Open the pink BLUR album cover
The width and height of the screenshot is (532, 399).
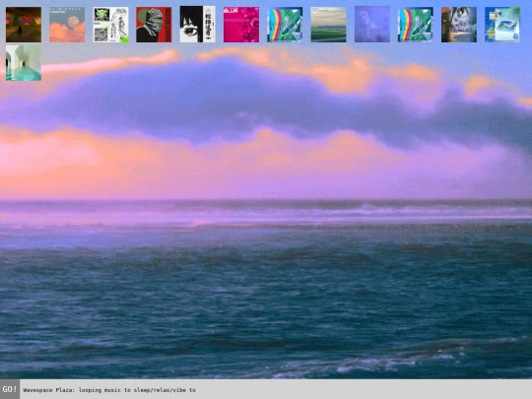241,25
